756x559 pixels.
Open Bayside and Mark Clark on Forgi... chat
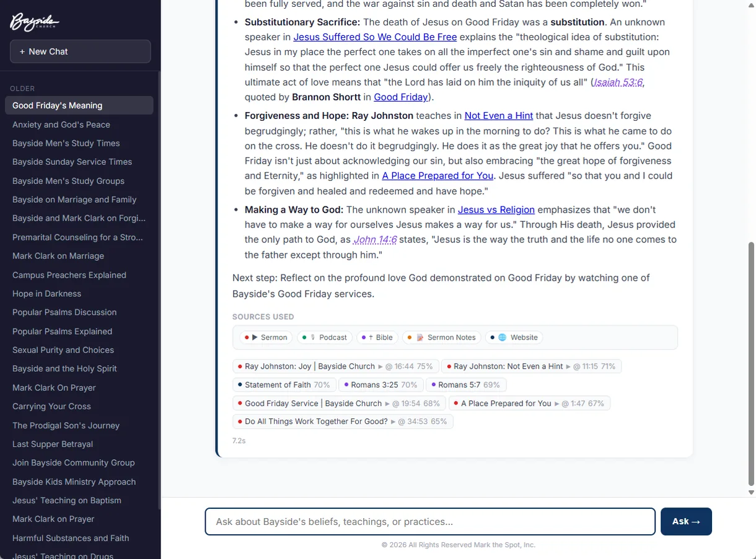[79, 218]
